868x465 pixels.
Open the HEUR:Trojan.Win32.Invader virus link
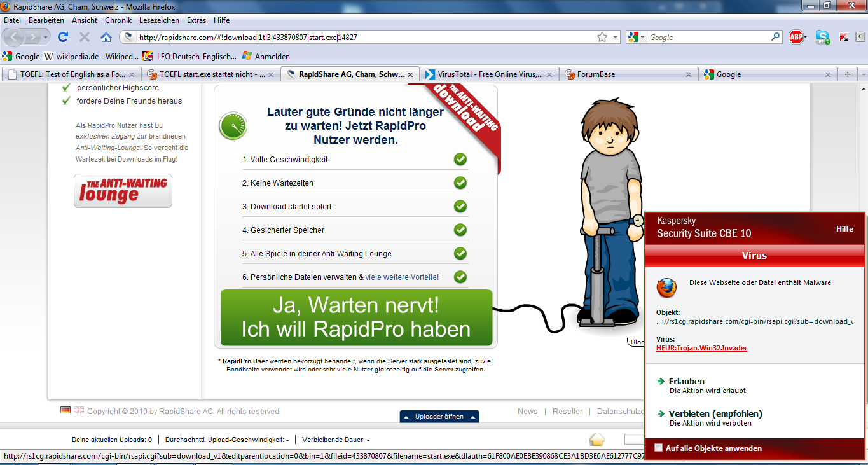pos(701,348)
